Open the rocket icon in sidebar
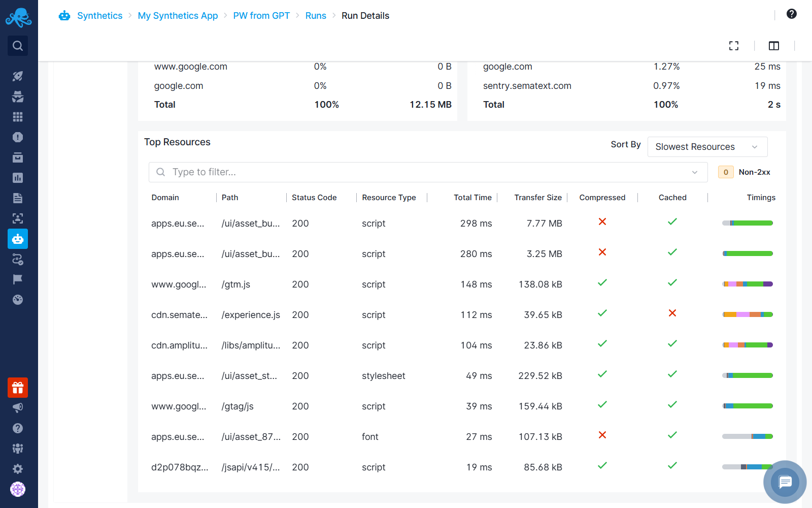Image resolution: width=812 pixels, height=508 pixels. coord(18,76)
